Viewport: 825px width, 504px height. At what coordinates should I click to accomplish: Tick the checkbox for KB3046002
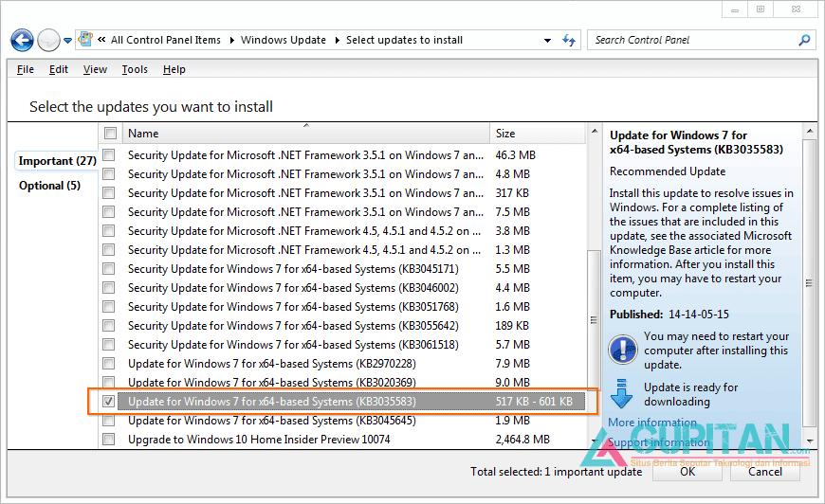pyautogui.click(x=108, y=287)
